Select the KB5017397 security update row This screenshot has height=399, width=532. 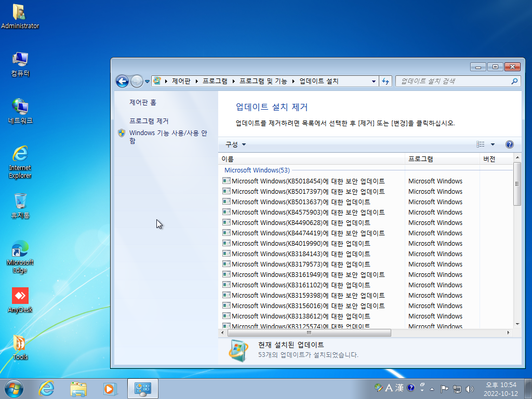coord(366,191)
